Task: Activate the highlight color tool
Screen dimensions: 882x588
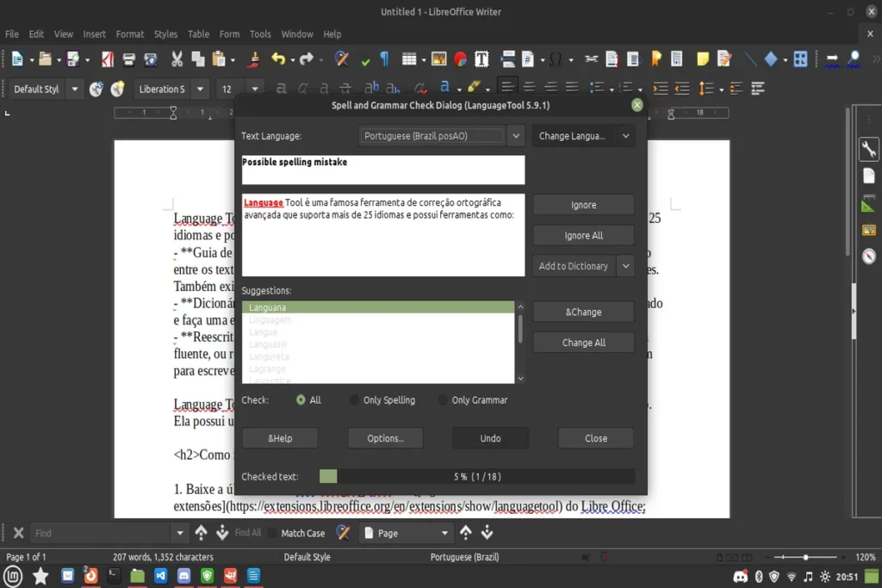Action: click(x=474, y=87)
